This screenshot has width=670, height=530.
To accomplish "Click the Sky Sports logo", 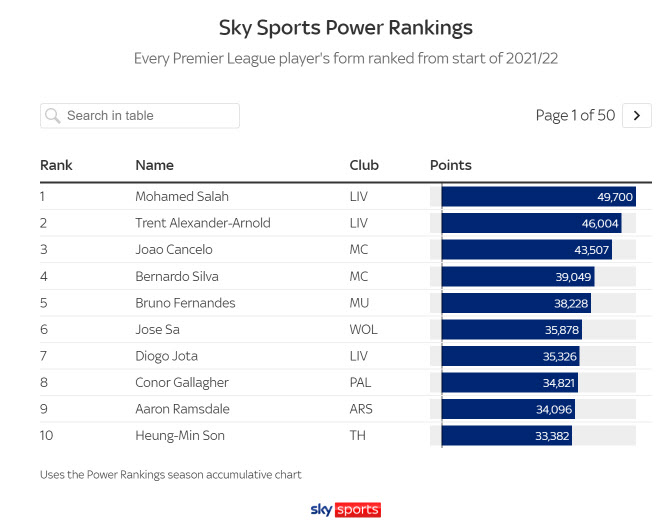I will pos(345,509).
